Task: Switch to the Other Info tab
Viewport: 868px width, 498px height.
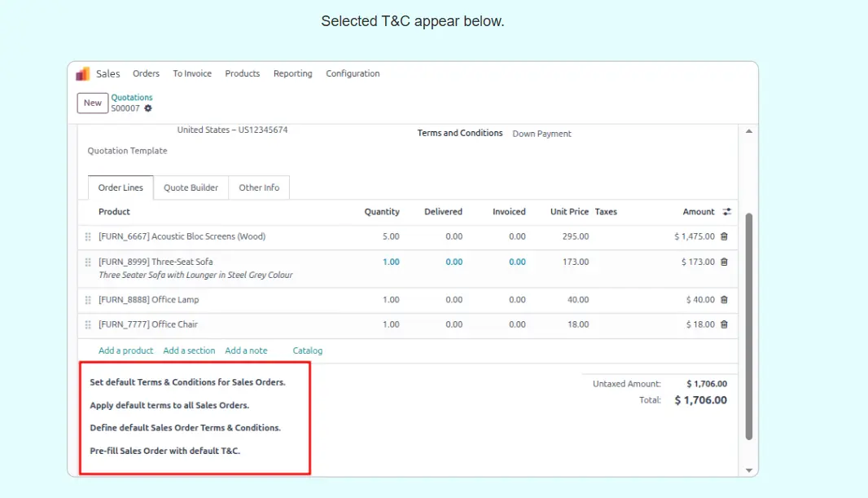Action: click(x=259, y=187)
